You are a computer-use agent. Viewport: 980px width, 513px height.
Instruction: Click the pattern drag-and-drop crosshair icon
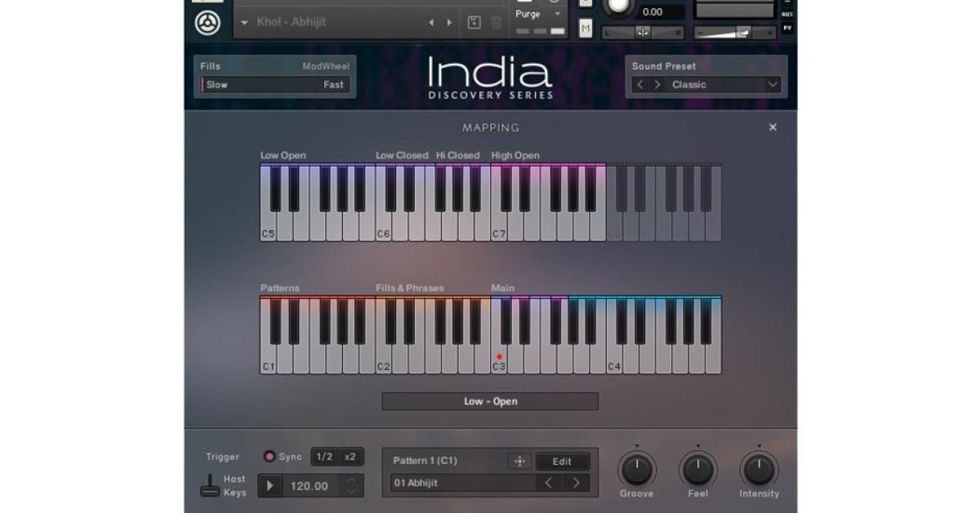[x=519, y=462]
